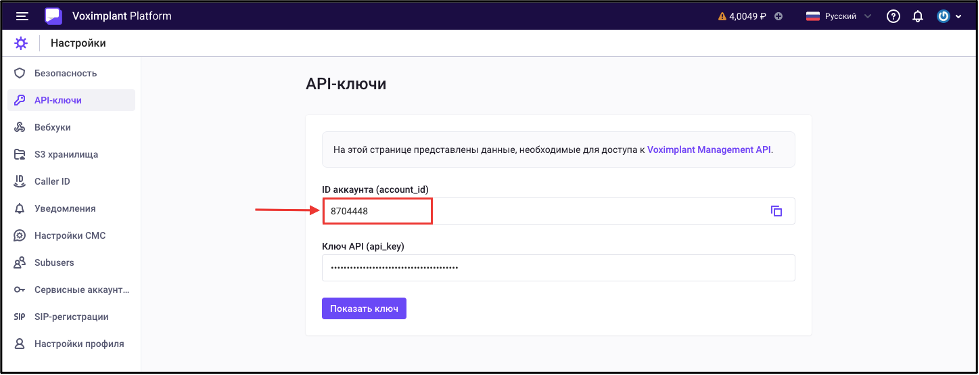Click the Voximplant logo icon
The image size is (979, 375).
click(54, 16)
